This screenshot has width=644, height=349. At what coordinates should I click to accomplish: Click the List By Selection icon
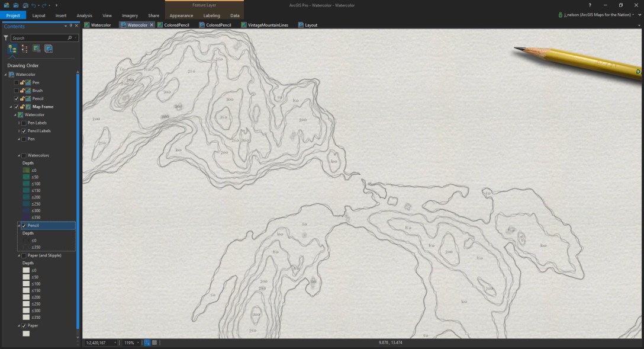point(37,49)
